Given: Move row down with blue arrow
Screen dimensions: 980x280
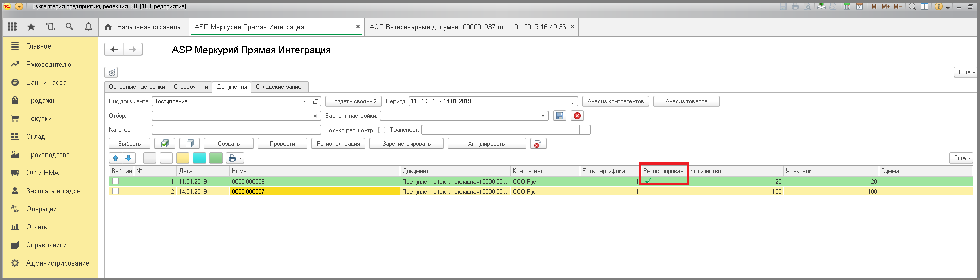Looking at the screenshot, I should tap(129, 158).
